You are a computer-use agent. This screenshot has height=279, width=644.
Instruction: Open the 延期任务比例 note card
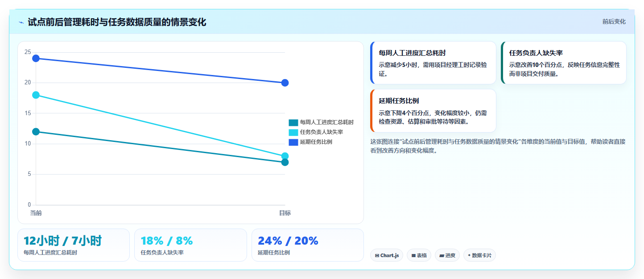point(433,111)
